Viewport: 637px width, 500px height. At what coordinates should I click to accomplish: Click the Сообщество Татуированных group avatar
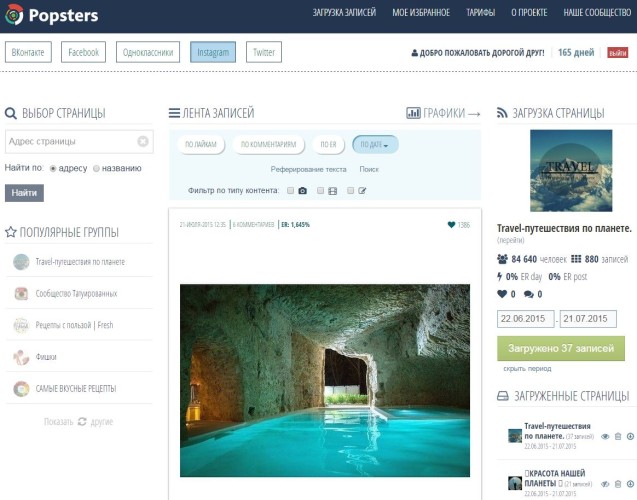[x=21, y=293]
